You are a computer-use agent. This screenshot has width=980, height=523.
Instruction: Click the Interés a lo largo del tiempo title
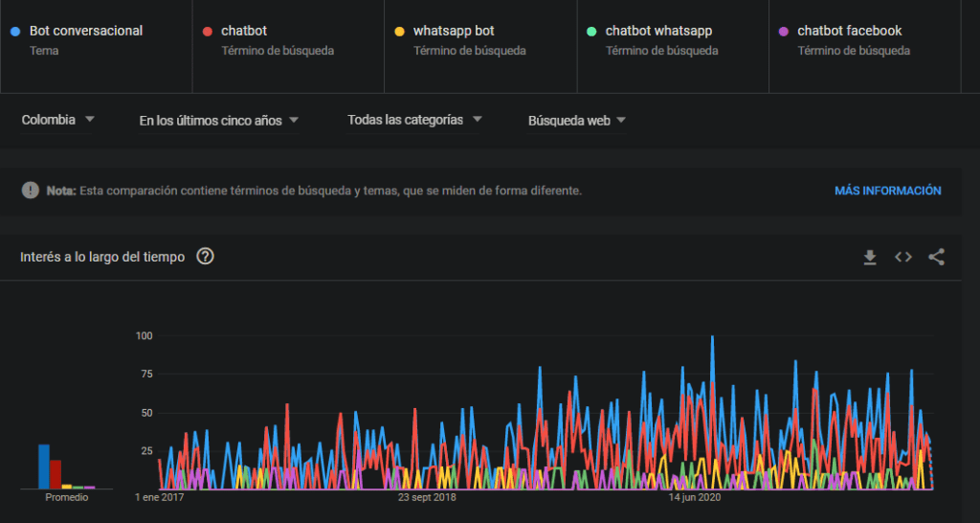(102, 257)
